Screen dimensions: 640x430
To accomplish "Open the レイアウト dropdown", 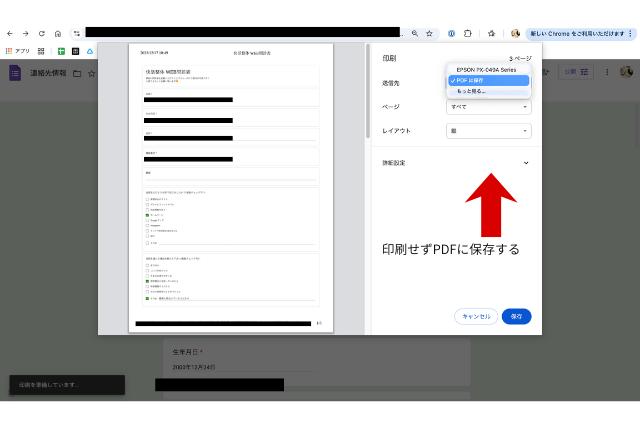I will point(489,131).
